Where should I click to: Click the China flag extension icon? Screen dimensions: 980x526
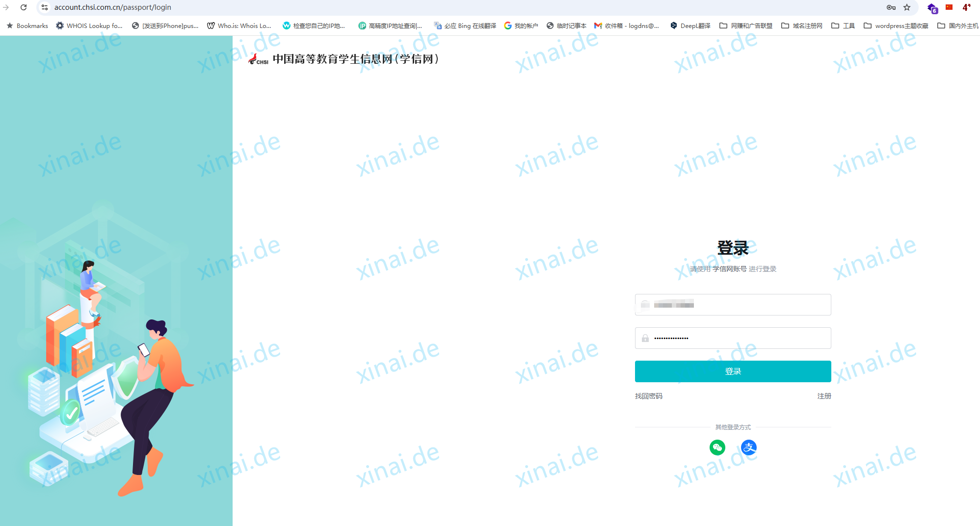(949, 7)
